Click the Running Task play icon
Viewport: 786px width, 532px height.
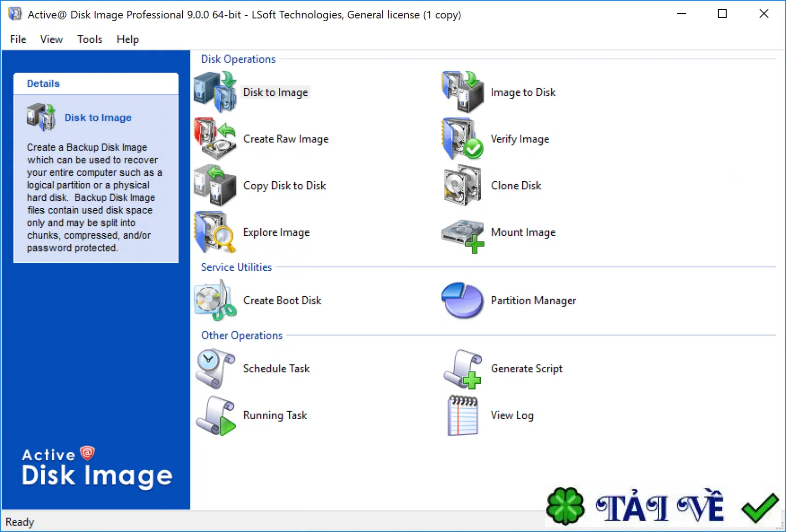pos(216,416)
